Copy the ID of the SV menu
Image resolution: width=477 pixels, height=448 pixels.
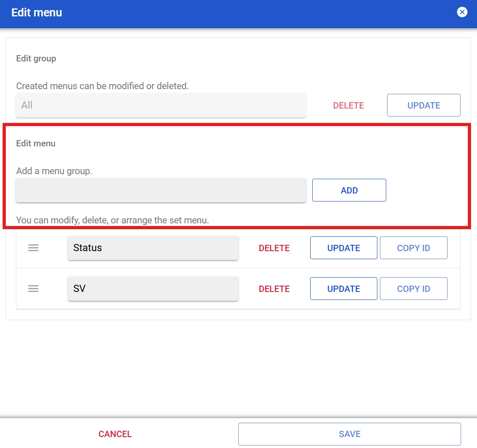click(414, 289)
